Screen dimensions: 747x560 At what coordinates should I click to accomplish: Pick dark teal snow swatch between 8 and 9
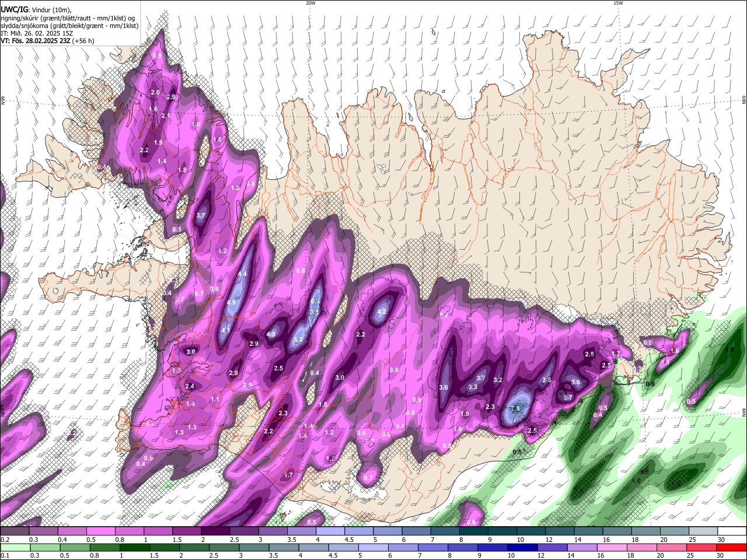[x=474, y=531]
